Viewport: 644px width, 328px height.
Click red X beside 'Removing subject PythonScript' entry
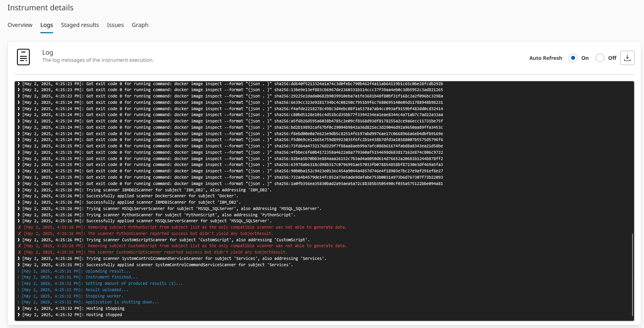19,227
